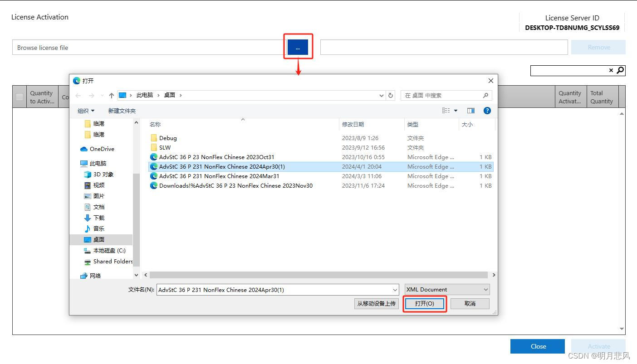Click the Close button in License Activation
This screenshot has width=637, height=364.
coord(538,346)
